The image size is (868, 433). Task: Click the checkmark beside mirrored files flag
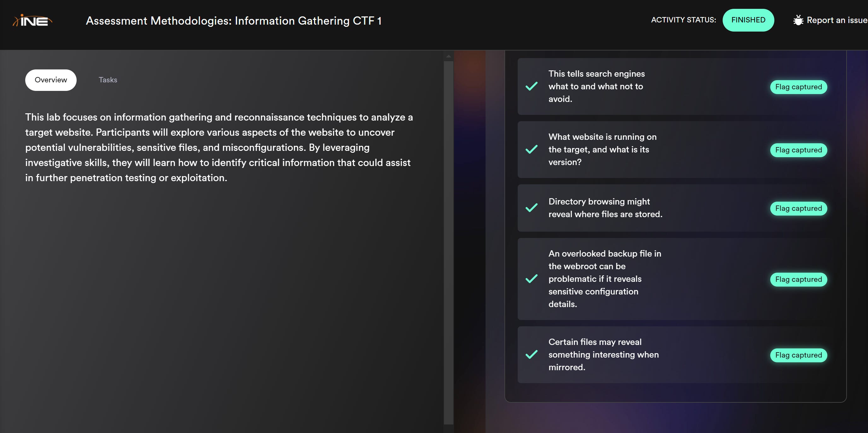coord(531,354)
